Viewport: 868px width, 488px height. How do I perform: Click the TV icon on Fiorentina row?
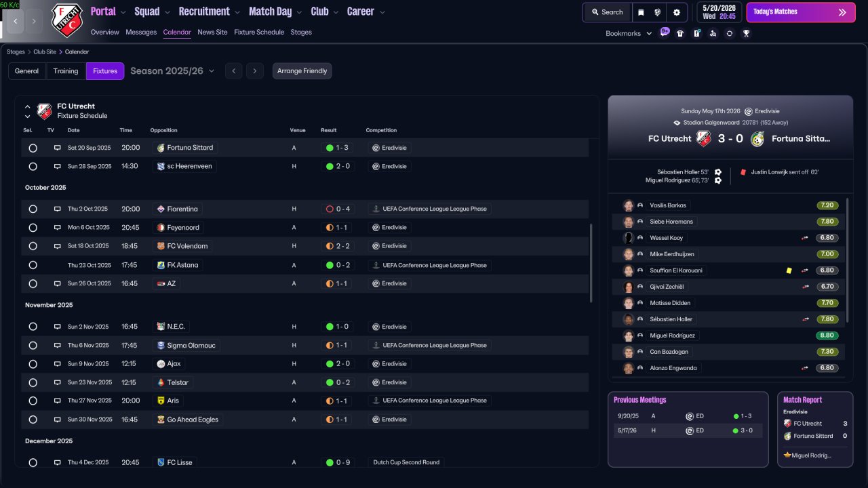[58, 209]
